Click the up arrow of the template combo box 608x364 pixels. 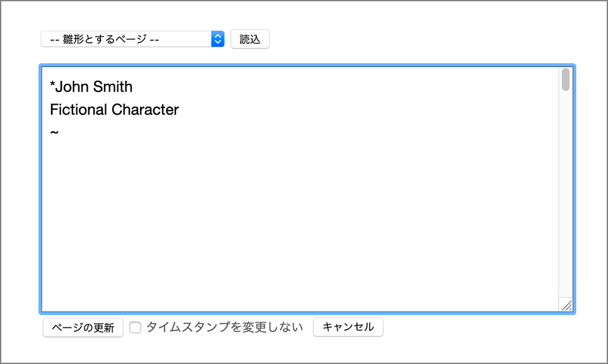coord(217,35)
